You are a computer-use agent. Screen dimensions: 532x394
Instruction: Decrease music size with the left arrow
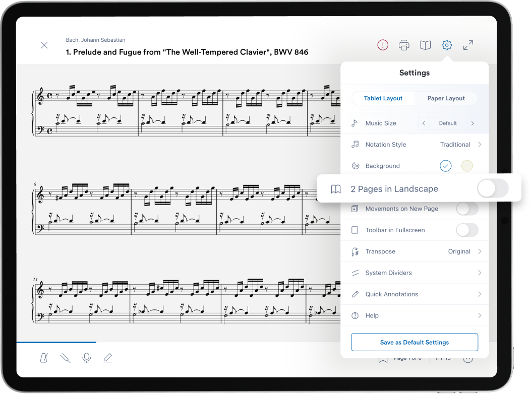pyautogui.click(x=424, y=123)
